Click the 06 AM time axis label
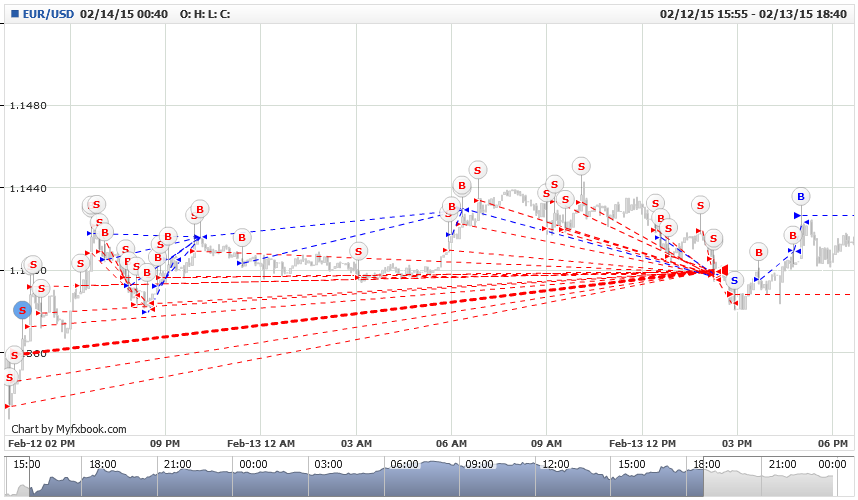 (451, 443)
